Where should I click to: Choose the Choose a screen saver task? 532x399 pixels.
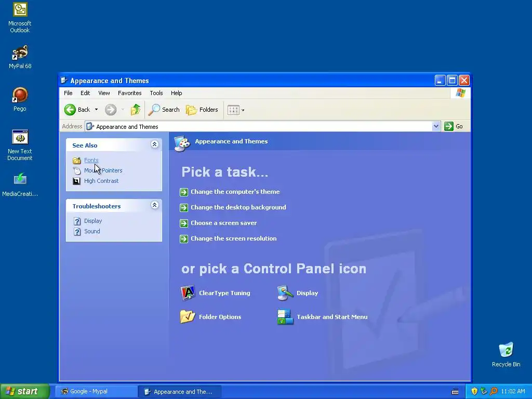click(223, 223)
